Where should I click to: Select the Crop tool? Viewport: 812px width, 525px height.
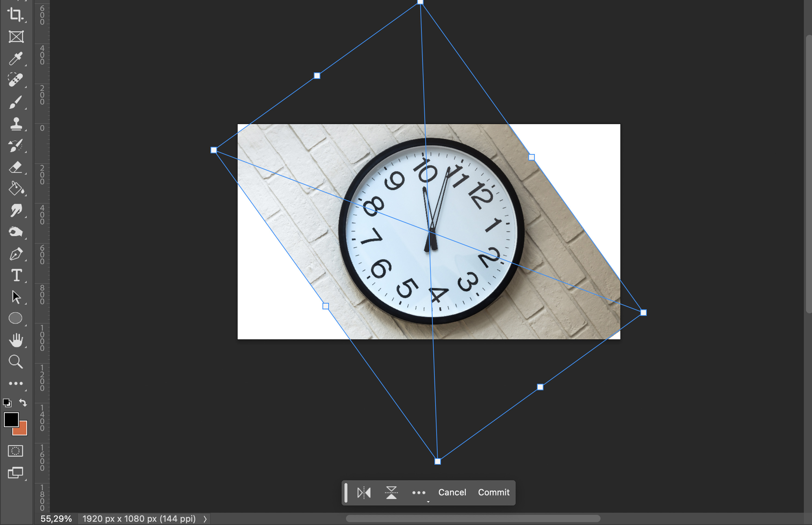pyautogui.click(x=15, y=15)
